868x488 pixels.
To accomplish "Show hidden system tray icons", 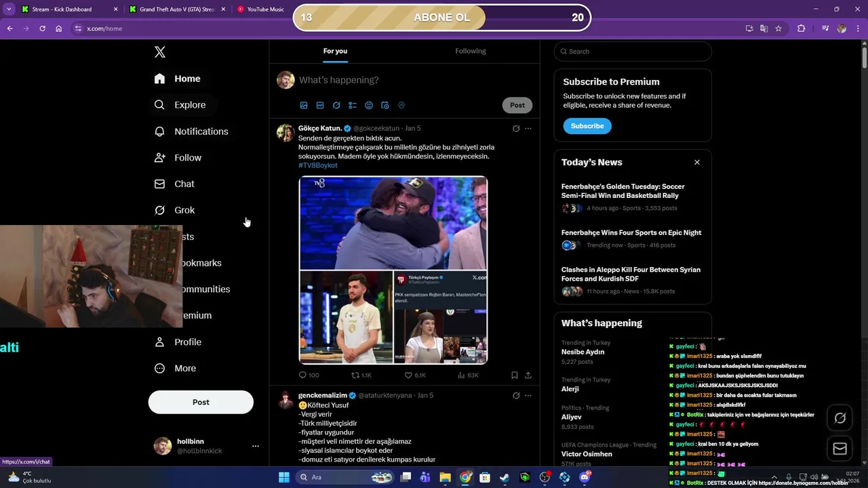I will click(x=774, y=477).
